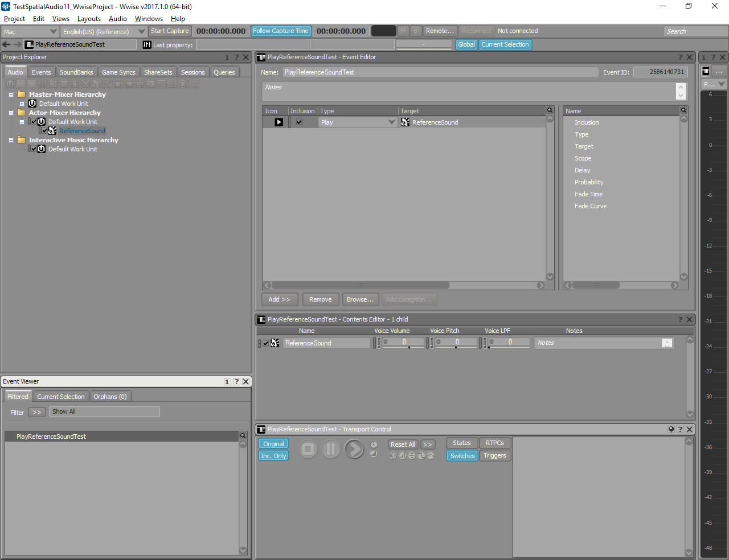The image size is (729, 560).
Task: Click the Last property mixer icon
Action: pos(147,45)
